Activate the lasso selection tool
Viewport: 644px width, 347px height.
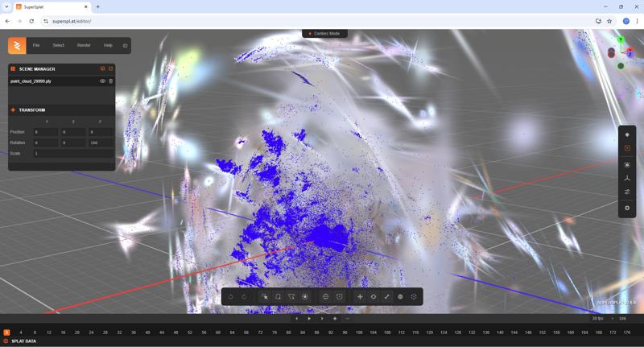coord(278,297)
